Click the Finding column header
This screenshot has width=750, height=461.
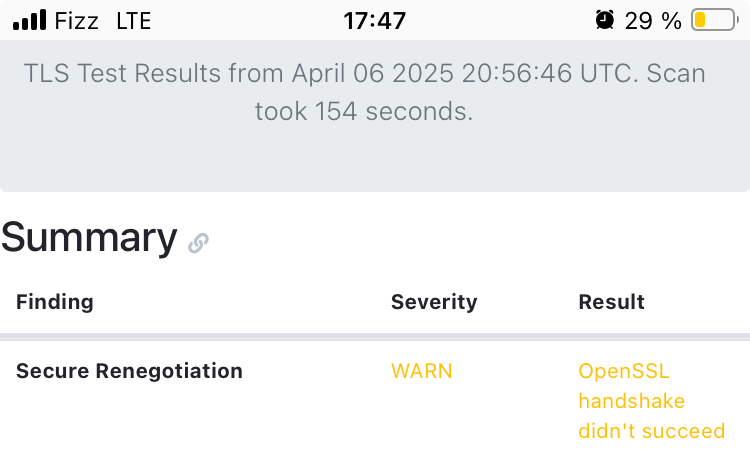[55, 302]
